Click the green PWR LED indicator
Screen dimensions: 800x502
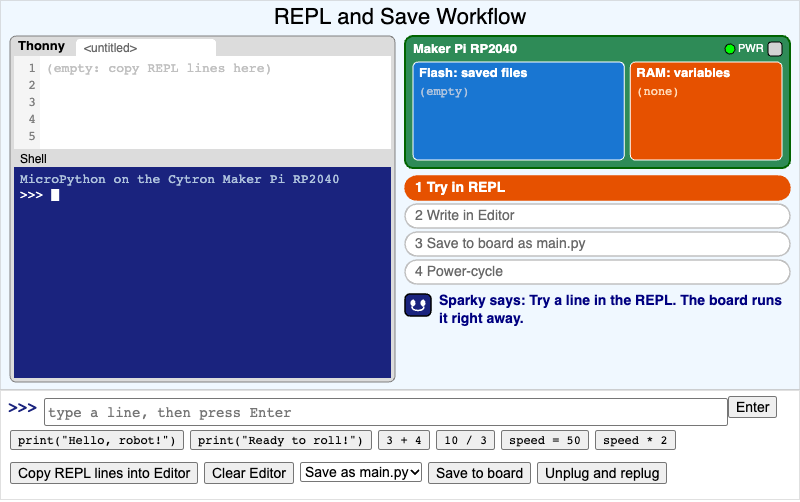pos(730,49)
